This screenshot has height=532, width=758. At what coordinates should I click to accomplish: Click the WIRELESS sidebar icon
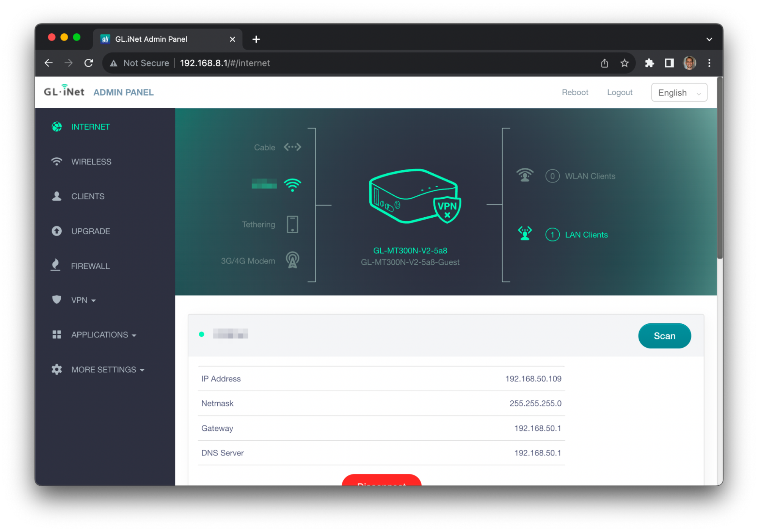point(56,162)
